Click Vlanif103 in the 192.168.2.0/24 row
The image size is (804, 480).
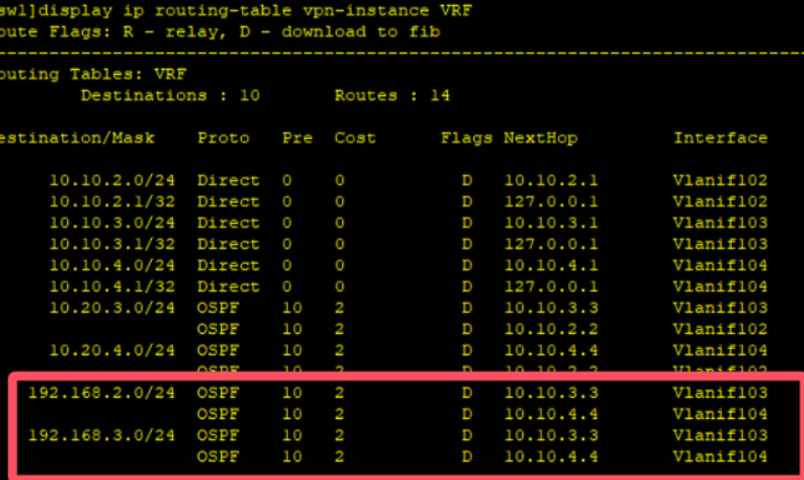(x=720, y=393)
